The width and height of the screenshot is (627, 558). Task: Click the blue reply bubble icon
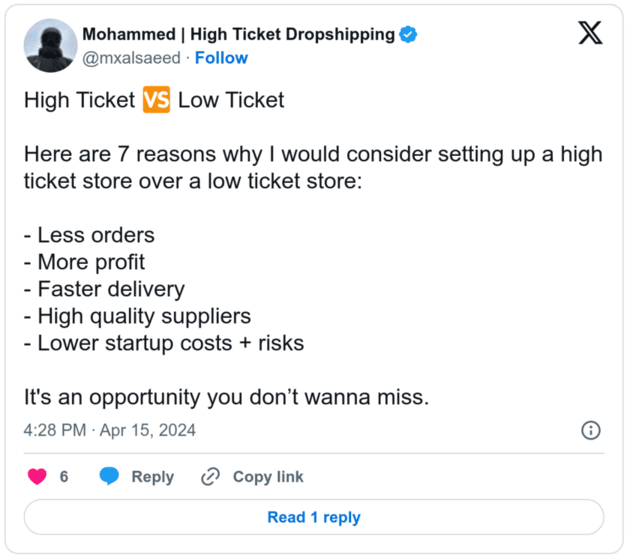click(110, 477)
